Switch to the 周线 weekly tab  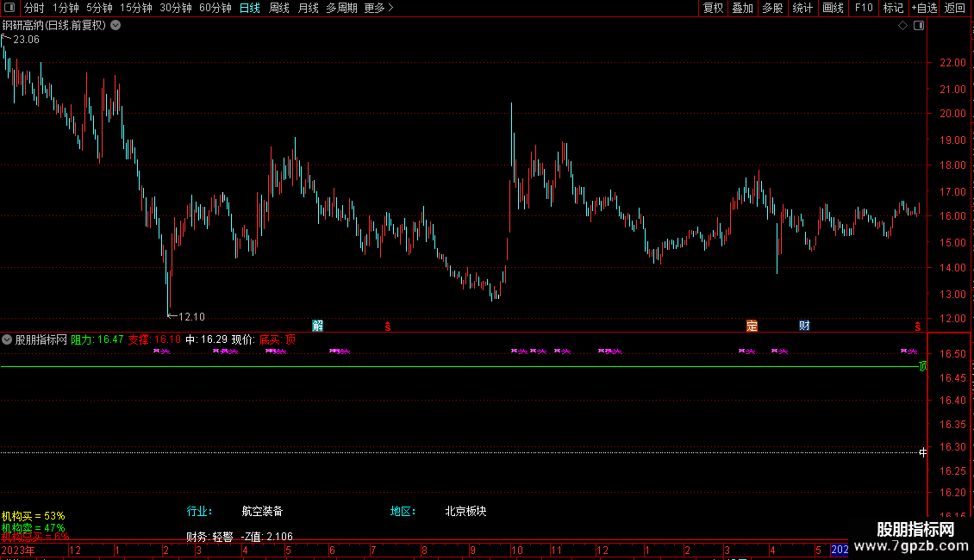point(279,8)
